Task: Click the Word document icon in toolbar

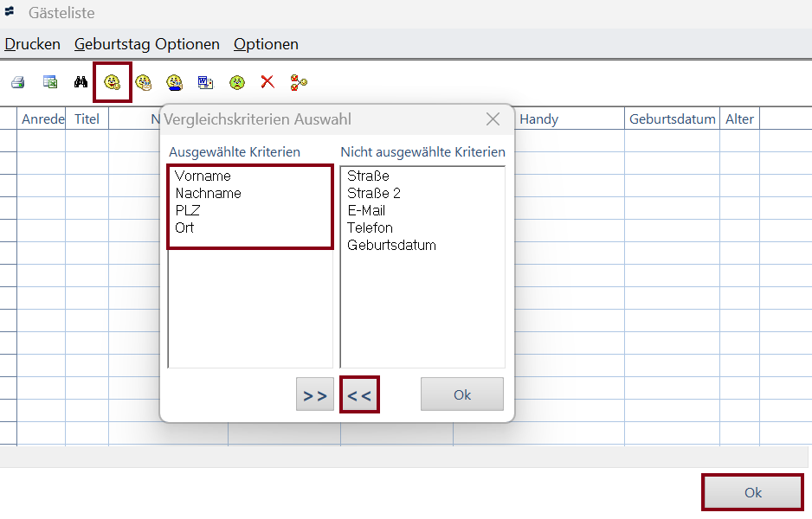Action: coord(205,83)
